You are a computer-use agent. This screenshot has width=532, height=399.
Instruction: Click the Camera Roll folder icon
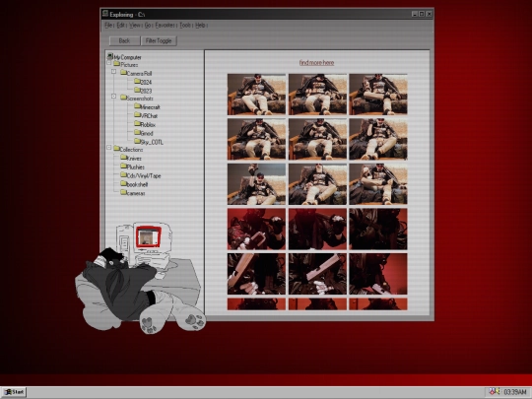pyautogui.click(x=123, y=73)
